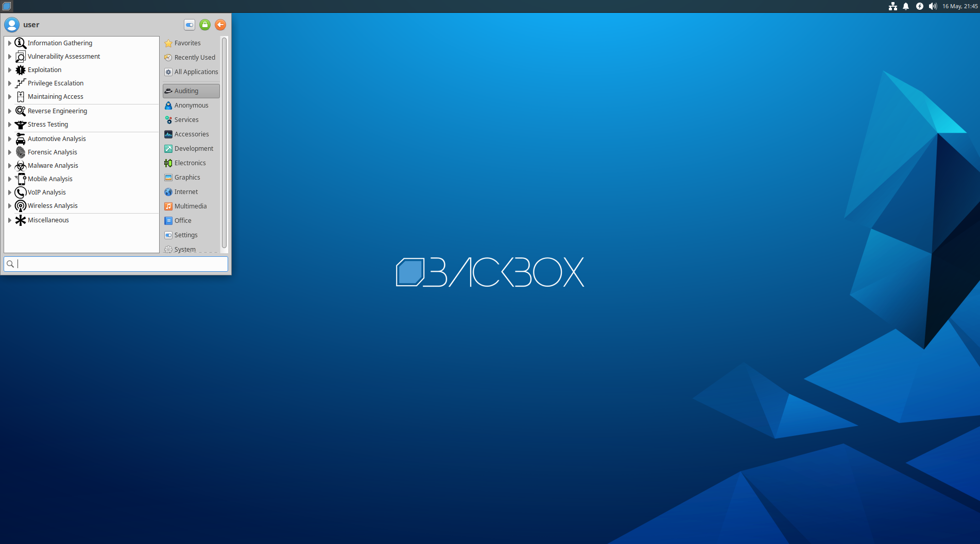Select the Services category
980x544 pixels.
point(191,120)
